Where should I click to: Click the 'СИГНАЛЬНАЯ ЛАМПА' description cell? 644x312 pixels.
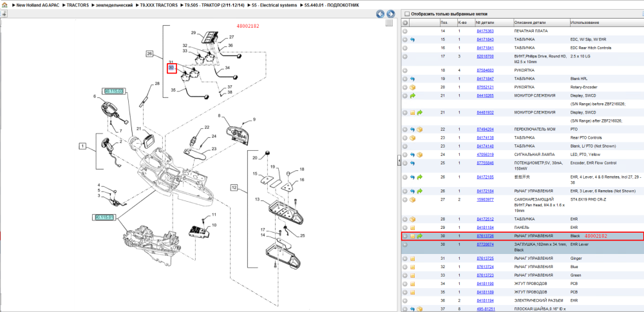[x=533, y=155]
